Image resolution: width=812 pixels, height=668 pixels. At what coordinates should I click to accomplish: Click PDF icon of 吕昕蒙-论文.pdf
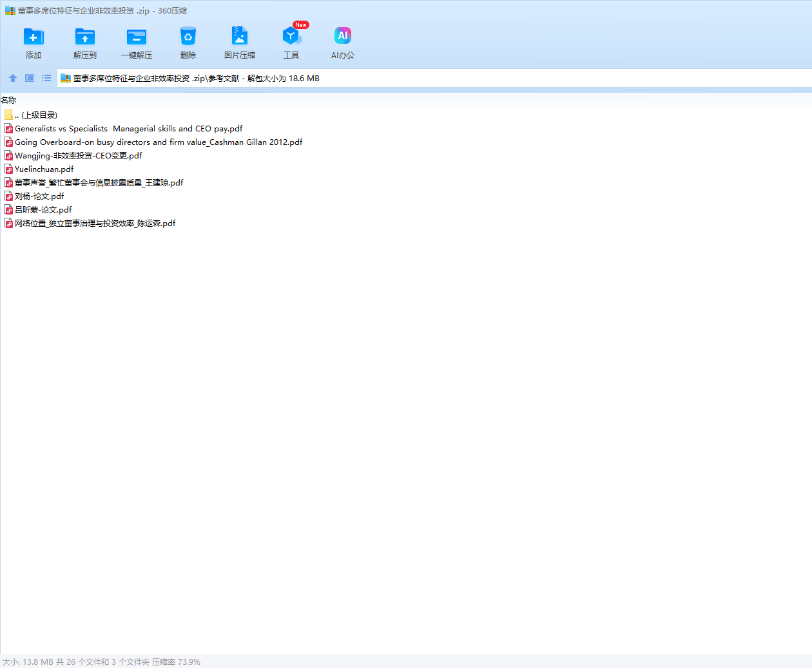[x=8, y=210]
